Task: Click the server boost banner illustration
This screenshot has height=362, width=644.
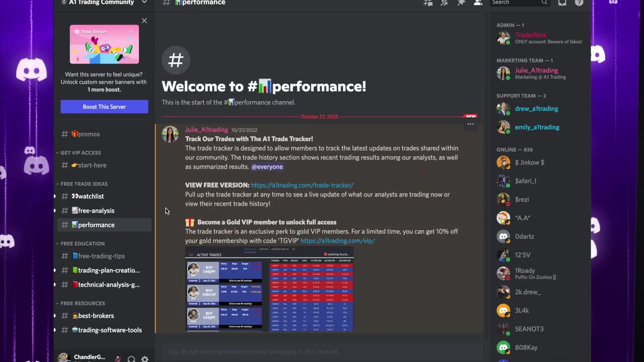Action: point(104,44)
